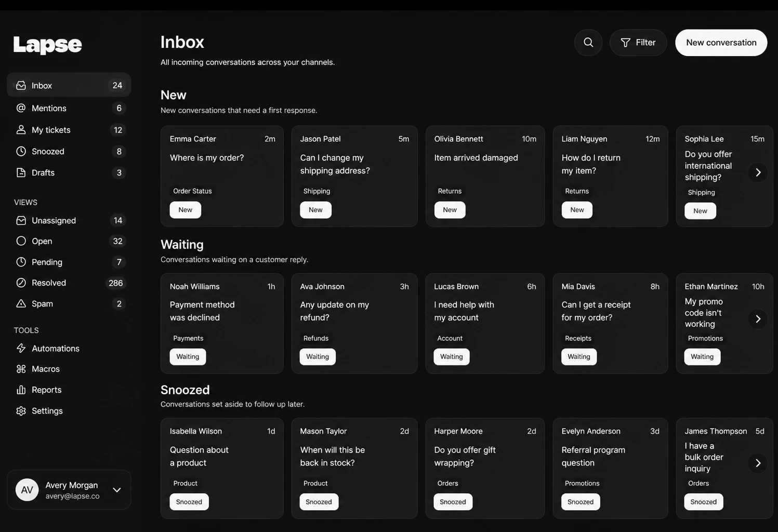Click avery@lapse.co email text

[x=72, y=496]
